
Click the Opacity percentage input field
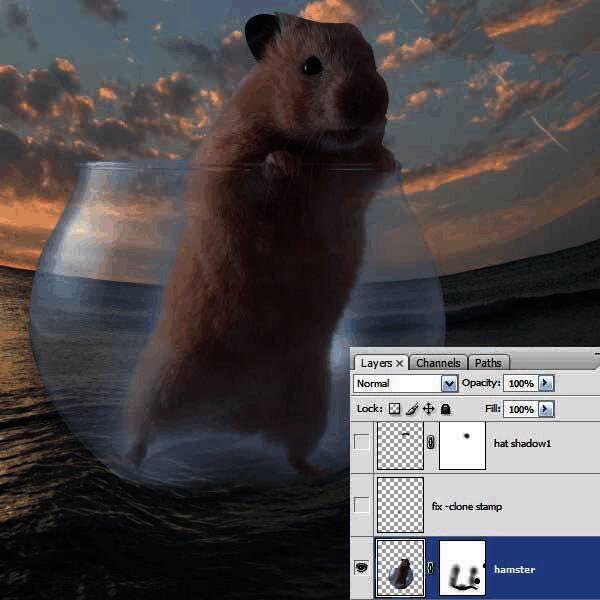coord(520,383)
